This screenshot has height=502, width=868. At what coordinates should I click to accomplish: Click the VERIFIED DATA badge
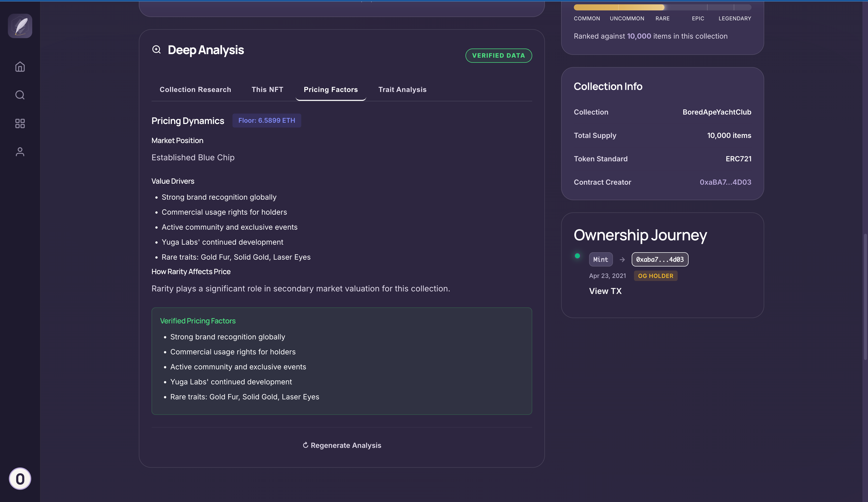[498, 55]
